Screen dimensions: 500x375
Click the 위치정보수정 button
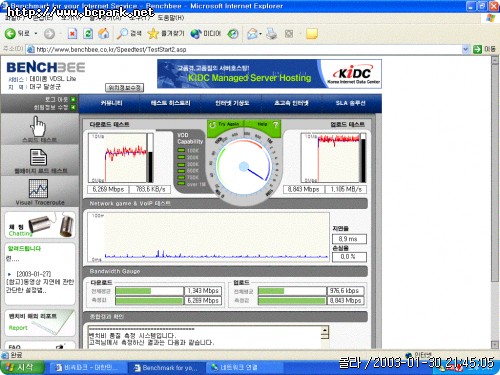(x=124, y=88)
